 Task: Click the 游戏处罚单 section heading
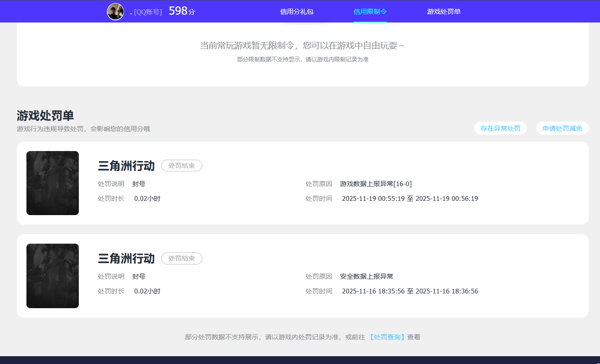[x=45, y=116]
